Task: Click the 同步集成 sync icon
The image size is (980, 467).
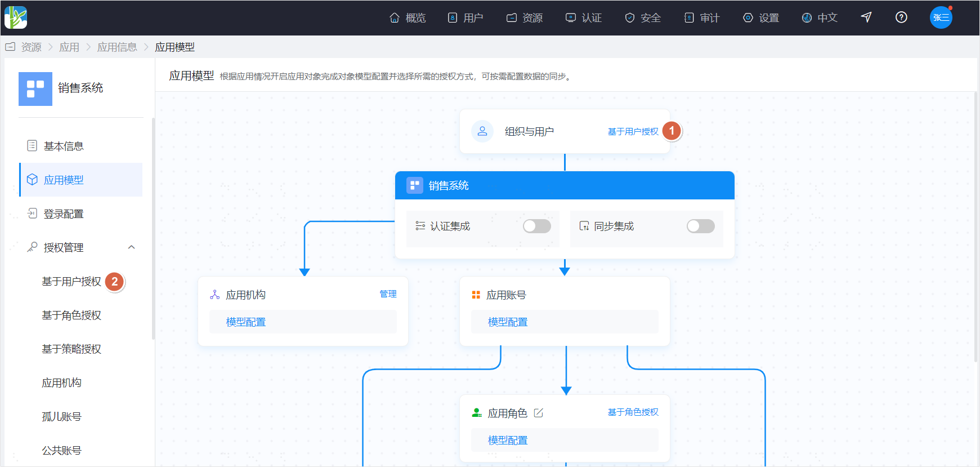Action: click(584, 226)
